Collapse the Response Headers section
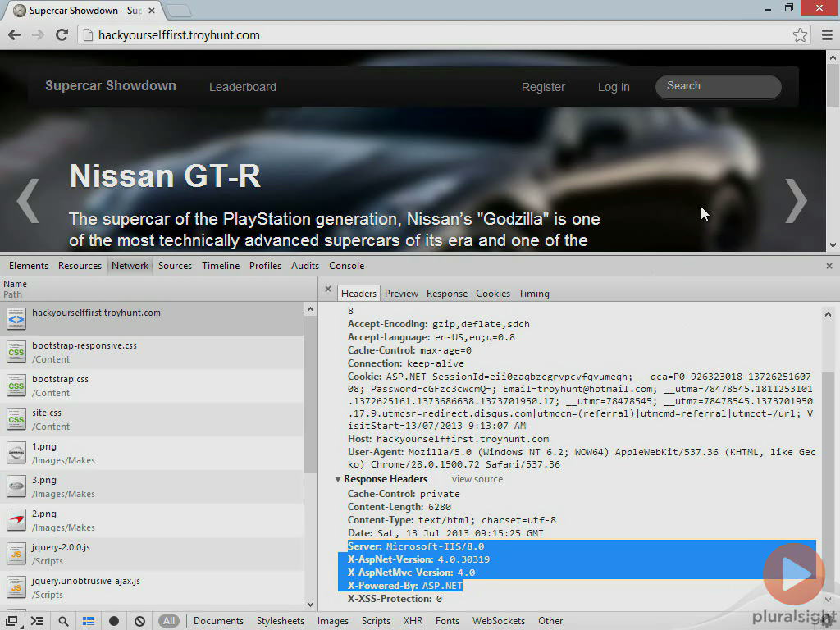 pyautogui.click(x=338, y=479)
